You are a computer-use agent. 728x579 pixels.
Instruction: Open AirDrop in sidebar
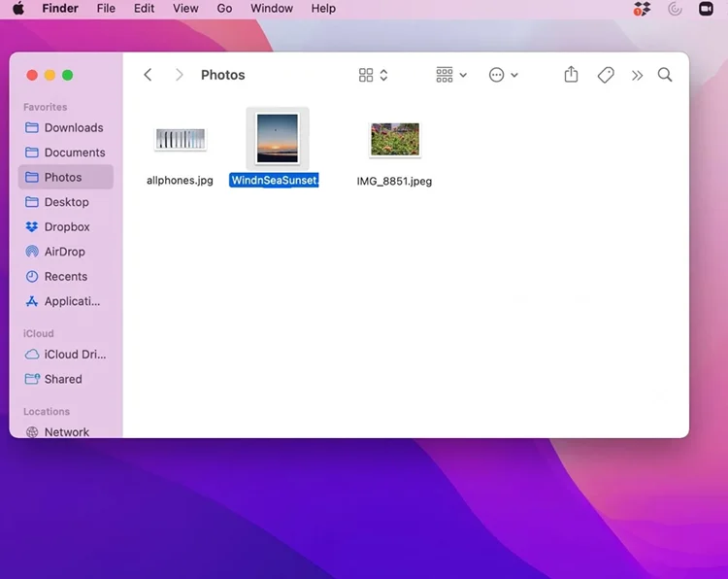click(x=65, y=252)
